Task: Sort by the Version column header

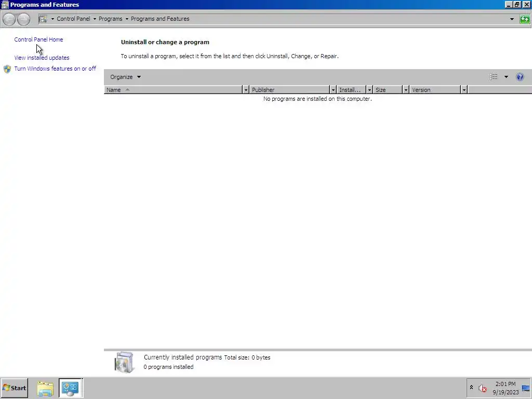Action: click(x=435, y=90)
